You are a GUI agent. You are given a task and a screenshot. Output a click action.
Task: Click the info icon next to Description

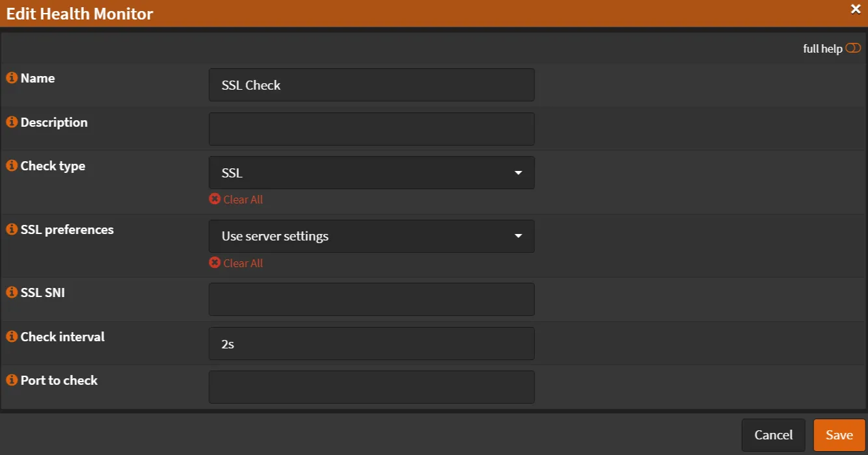point(11,122)
